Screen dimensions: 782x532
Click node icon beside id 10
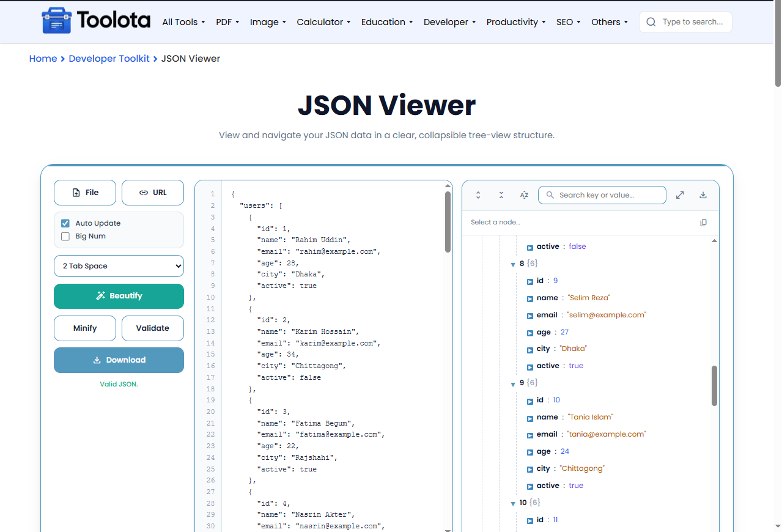coord(530,401)
